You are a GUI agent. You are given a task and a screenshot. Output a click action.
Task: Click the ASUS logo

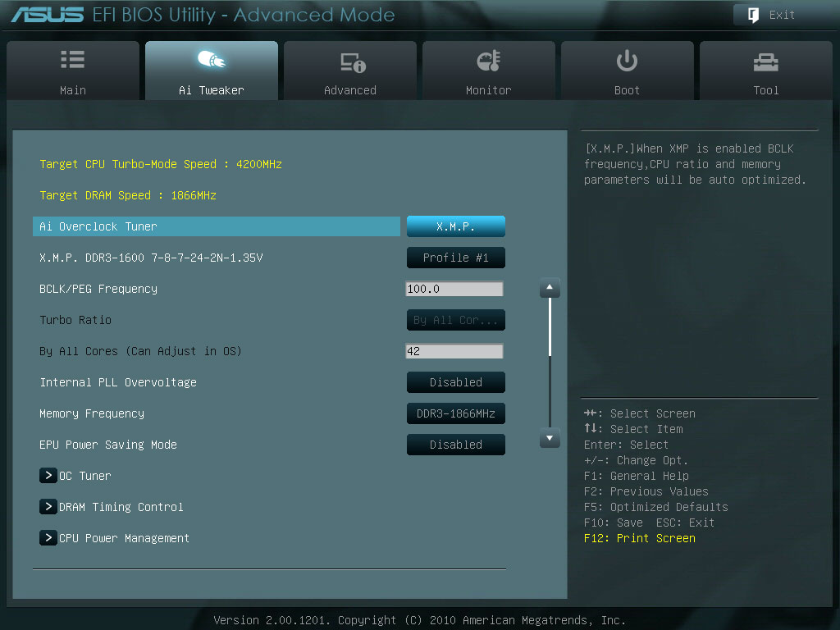[x=47, y=15]
